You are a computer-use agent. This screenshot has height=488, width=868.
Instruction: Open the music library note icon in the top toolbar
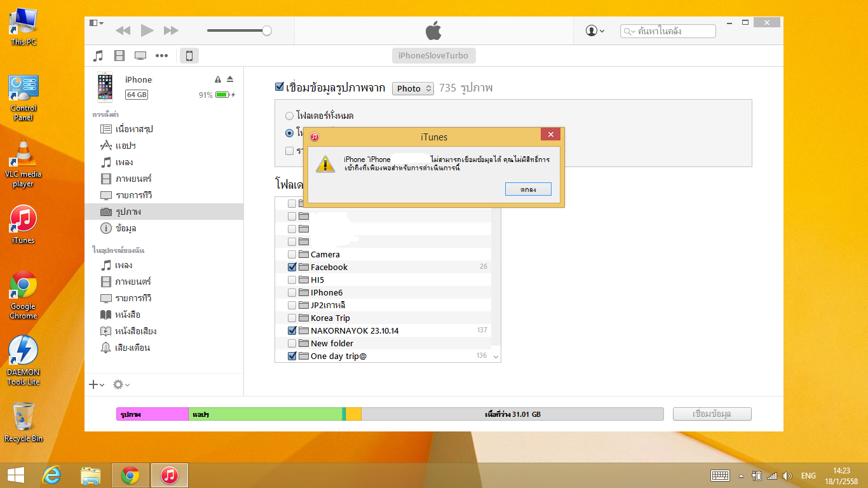(98, 56)
